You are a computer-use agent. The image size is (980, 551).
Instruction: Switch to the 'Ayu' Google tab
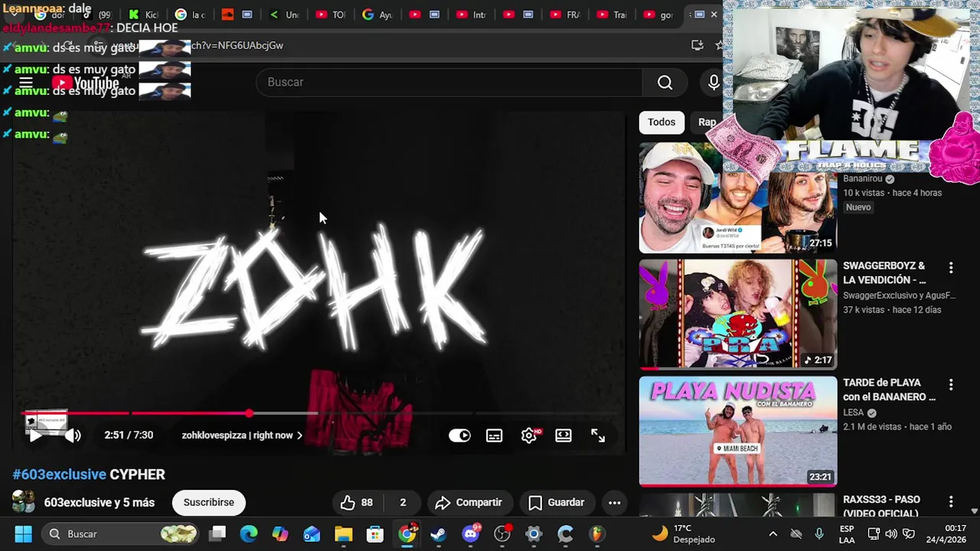[x=378, y=15]
